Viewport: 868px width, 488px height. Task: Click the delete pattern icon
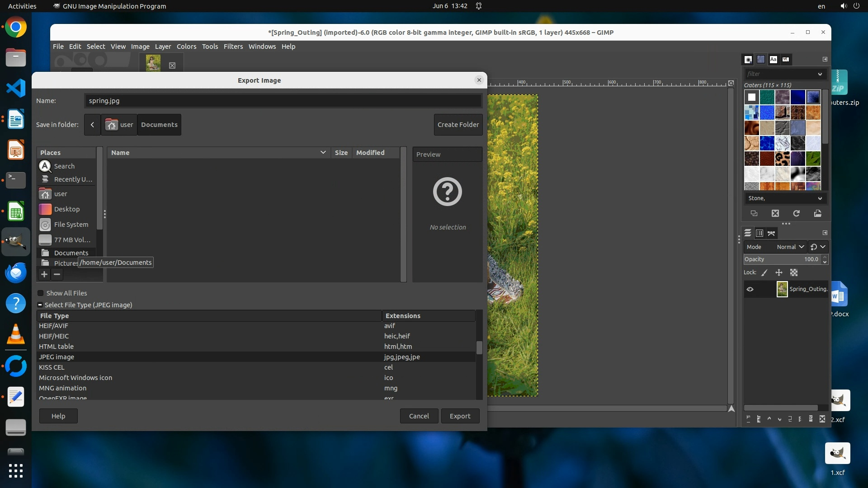point(775,213)
